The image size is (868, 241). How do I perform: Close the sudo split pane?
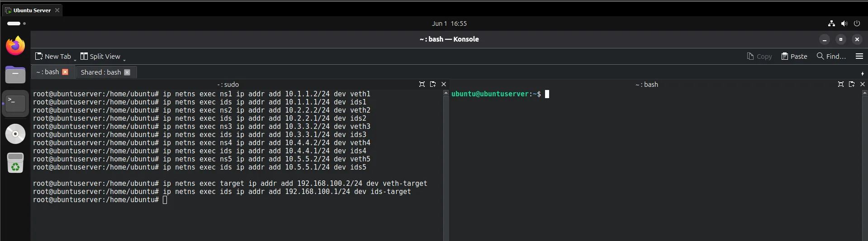click(x=444, y=85)
